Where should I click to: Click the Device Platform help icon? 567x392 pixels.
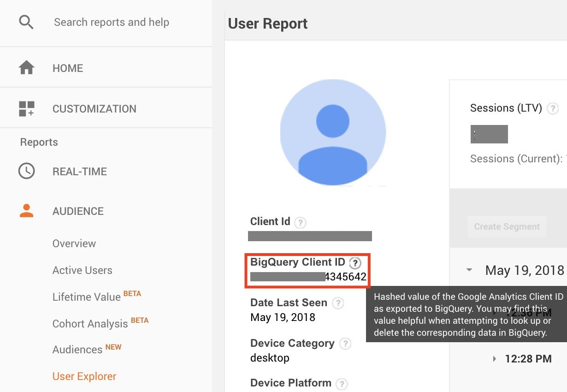tap(342, 384)
